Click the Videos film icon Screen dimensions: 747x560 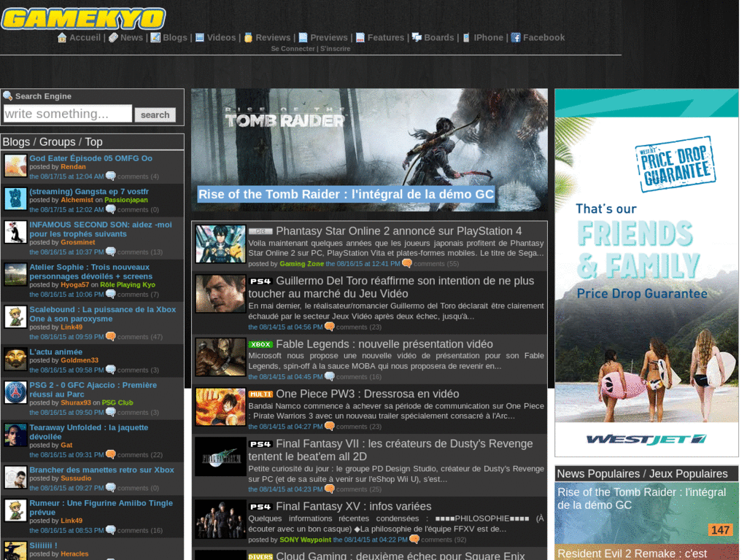pos(200,38)
